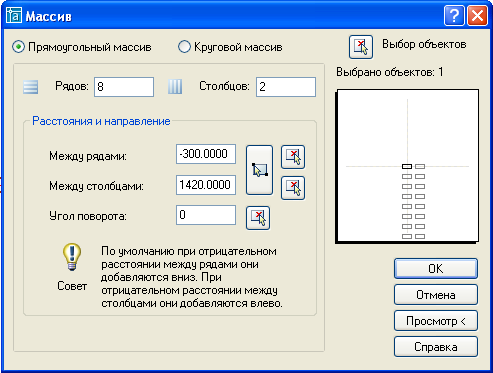Pick column offset on screen icon
493x373 pixels.
coord(293,188)
